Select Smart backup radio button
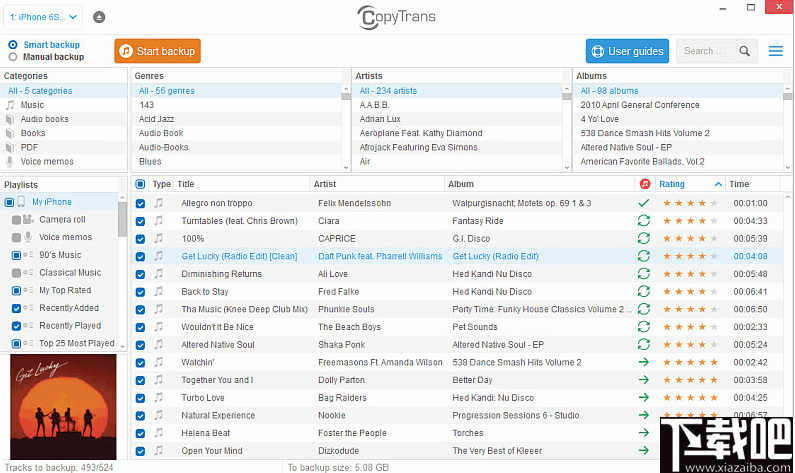 point(13,45)
